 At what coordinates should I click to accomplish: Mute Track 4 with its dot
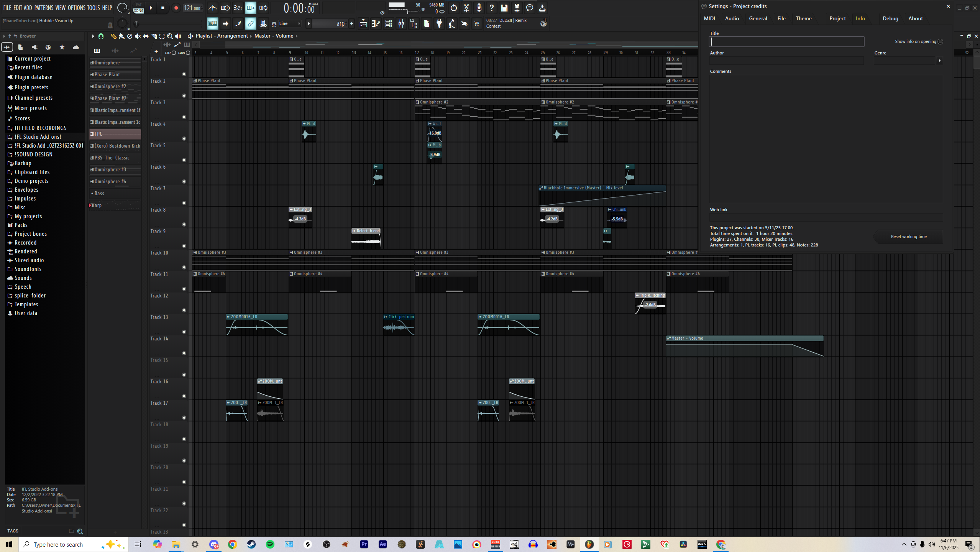[x=184, y=138]
